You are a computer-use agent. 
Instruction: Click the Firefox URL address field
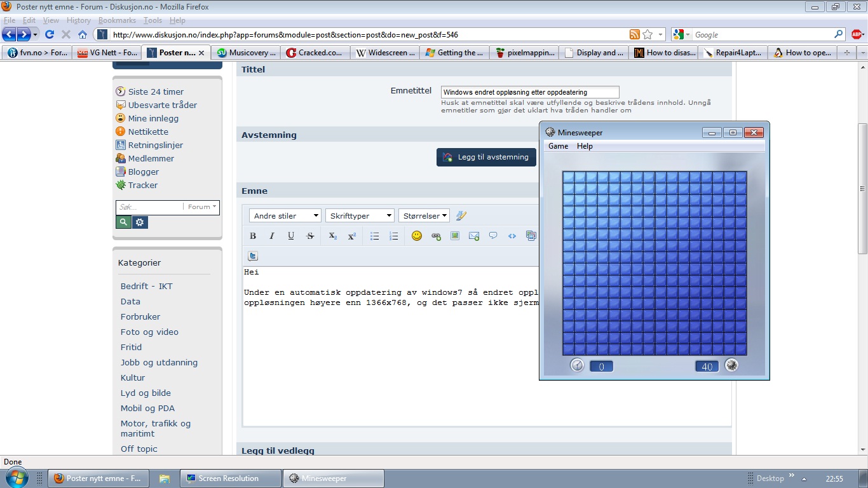point(369,34)
